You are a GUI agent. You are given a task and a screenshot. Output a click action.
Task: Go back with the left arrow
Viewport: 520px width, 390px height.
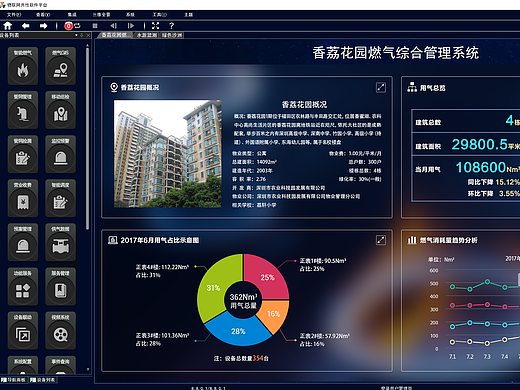pyautogui.click(x=25, y=26)
